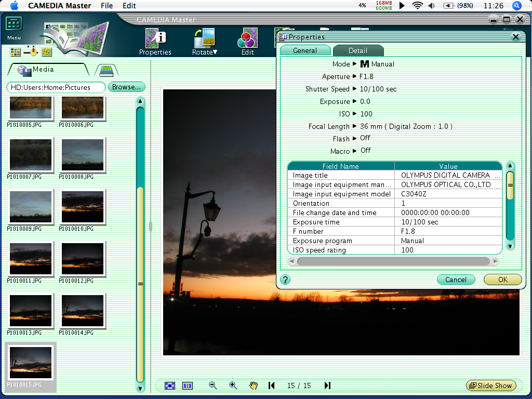Click the horizontal scrollbar right arrow
Image resolution: width=532 pixels, height=399 pixels.
coord(495,261)
